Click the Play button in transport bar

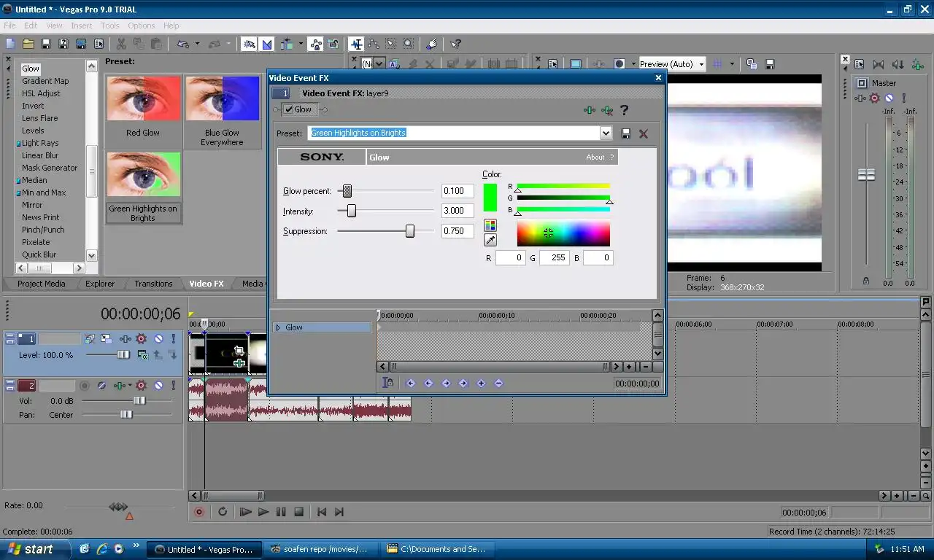pos(263,512)
